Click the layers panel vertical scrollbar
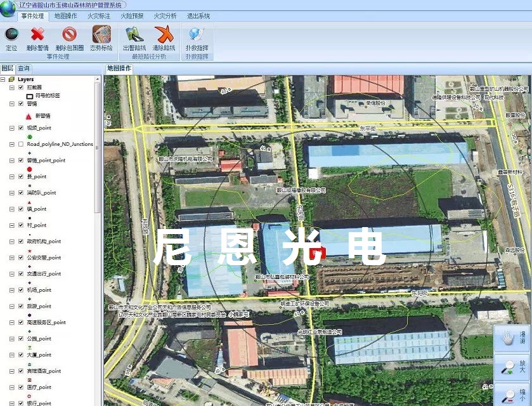The image size is (532, 406). point(98,146)
